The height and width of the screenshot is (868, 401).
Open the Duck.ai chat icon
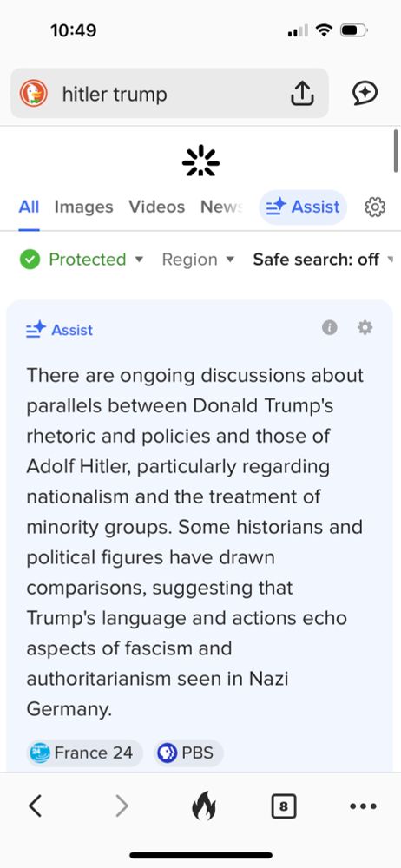tap(365, 93)
